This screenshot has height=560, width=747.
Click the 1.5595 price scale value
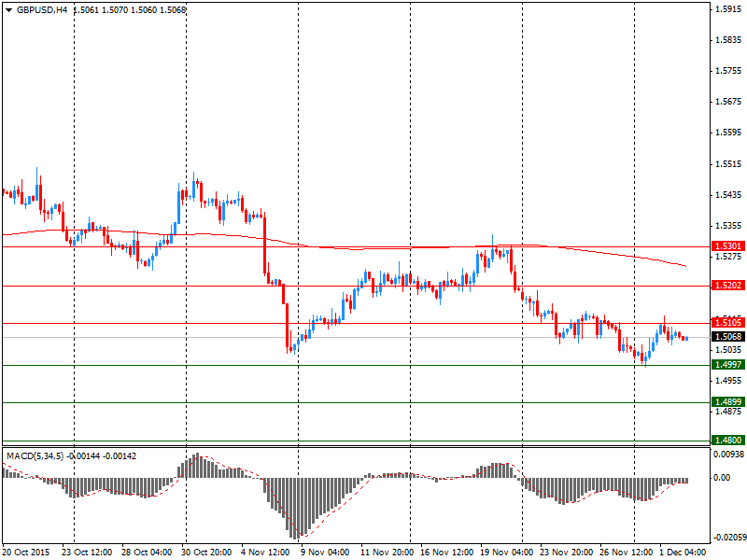click(x=729, y=133)
